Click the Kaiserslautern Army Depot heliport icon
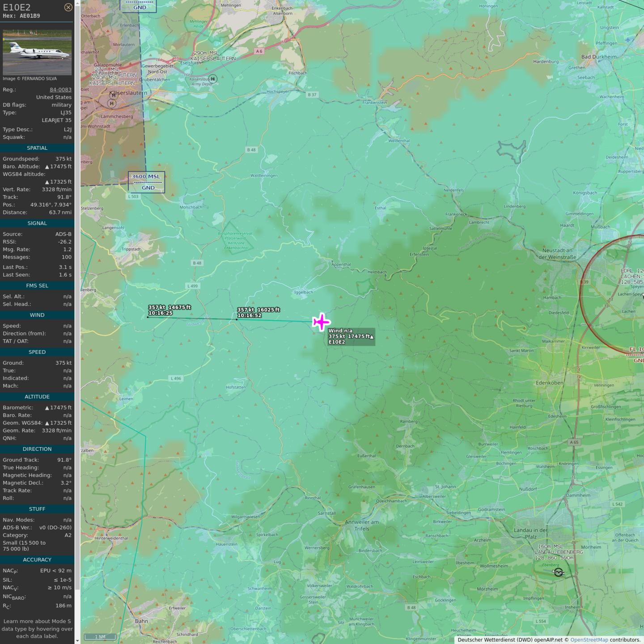 (x=213, y=79)
